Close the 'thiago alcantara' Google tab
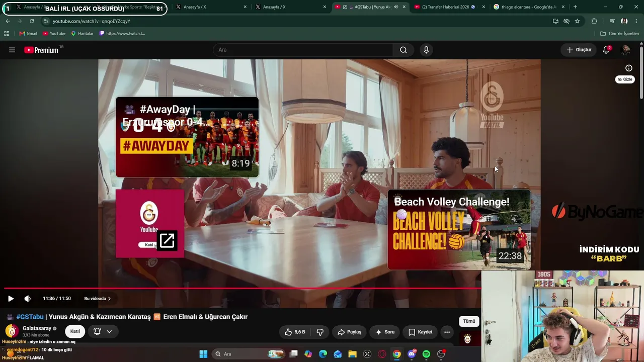The image size is (644, 362). (563, 7)
